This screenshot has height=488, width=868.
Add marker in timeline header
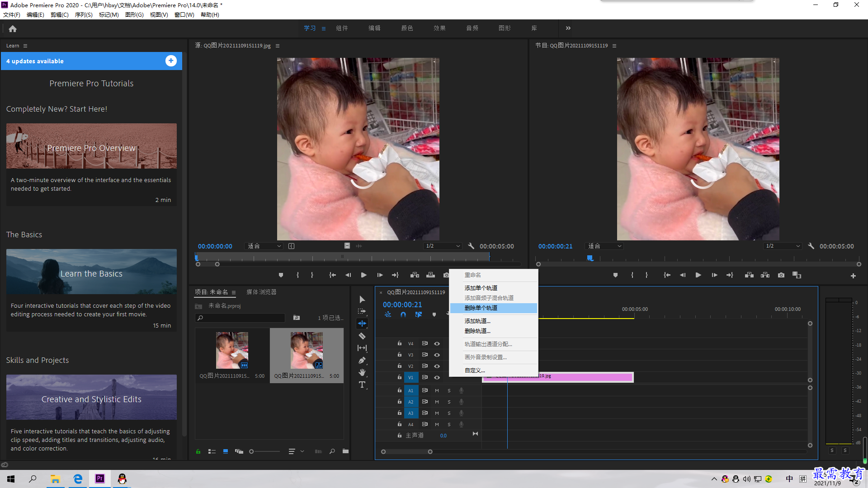434,314
